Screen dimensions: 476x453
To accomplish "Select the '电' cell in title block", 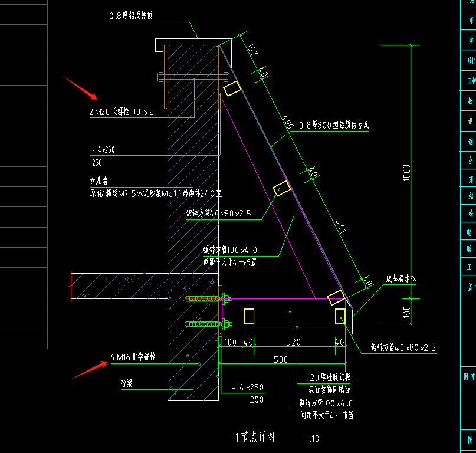I will point(470,232).
